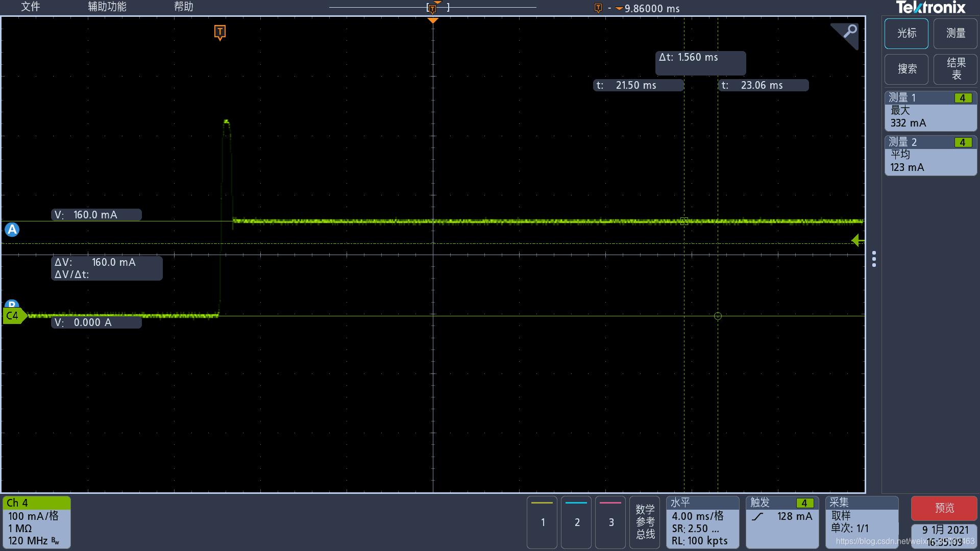
Task: Click the 光标 cursors button
Action: click(906, 33)
